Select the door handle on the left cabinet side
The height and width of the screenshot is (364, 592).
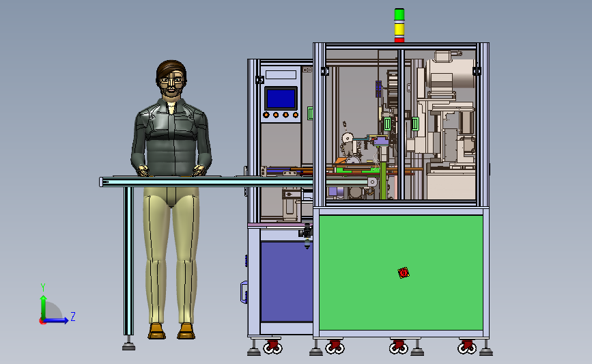click(244, 292)
